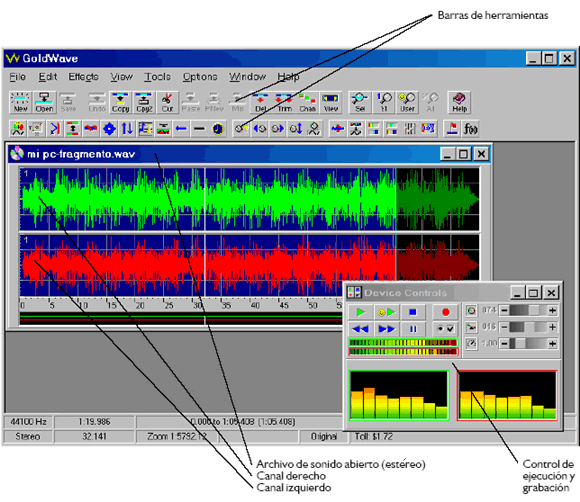
Task: Click the blue gear-shaped Interpolate/Mechanize effect icon
Action: click(x=109, y=129)
